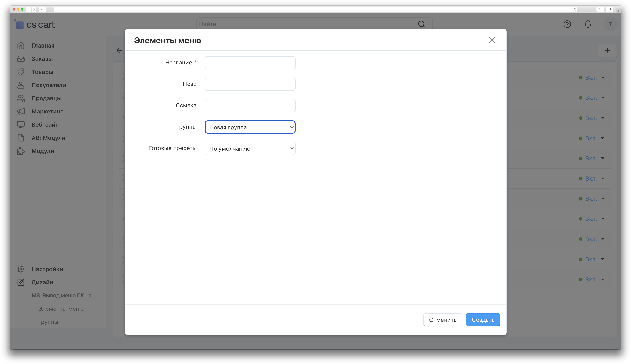631x364 pixels.
Task: Open the Готовые пресеты dropdown
Action: pos(250,148)
